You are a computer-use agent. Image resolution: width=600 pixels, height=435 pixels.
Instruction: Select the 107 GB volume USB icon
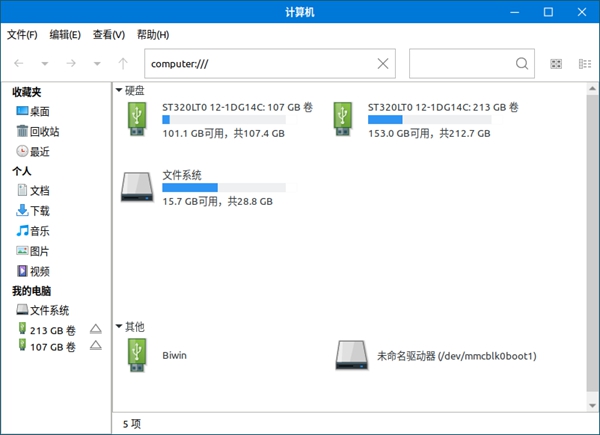click(x=137, y=119)
